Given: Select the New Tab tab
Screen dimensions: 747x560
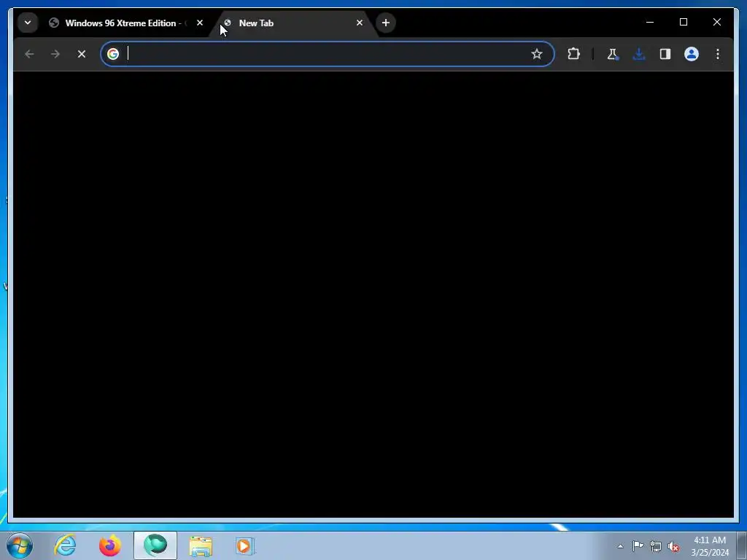Looking at the screenshot, I should pyautogui.click(x=292, y=23).
